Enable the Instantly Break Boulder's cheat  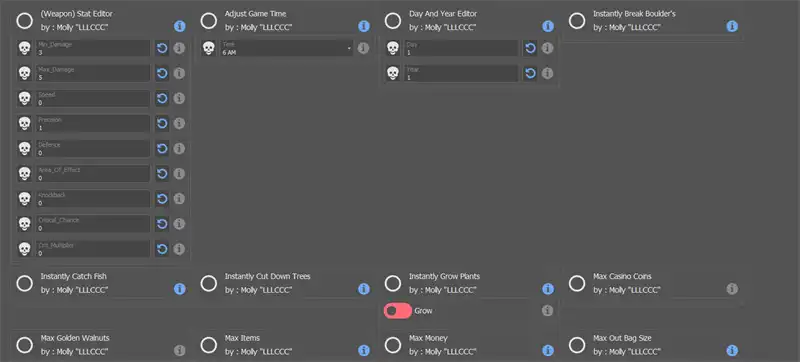tap(577, 21)
